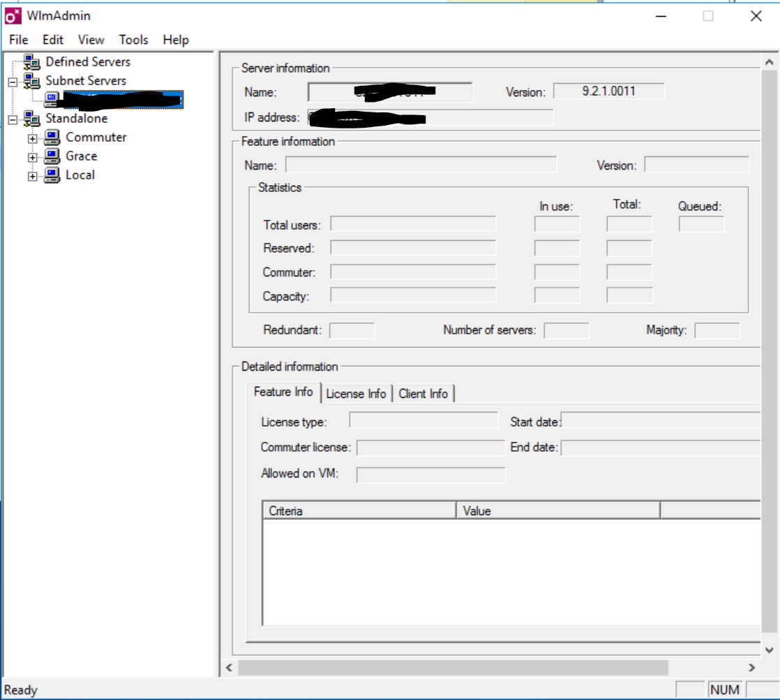Click the Value column header
Viewport: 780px width, 700px height.
pos(558,510)
